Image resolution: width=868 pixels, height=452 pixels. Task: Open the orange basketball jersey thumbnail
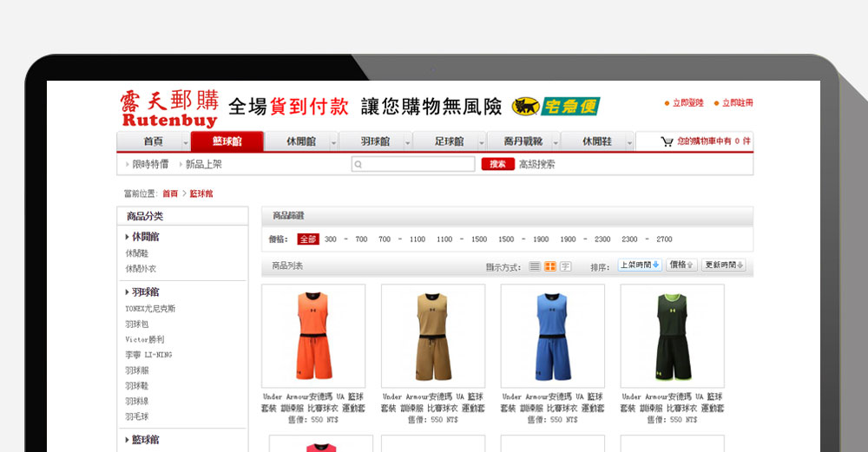pyautogui.click(x=313, y=336)
